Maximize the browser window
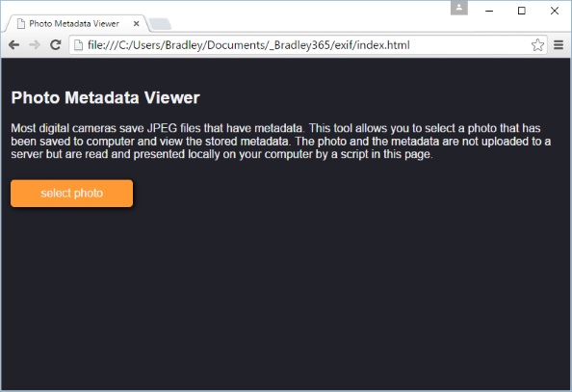The width and height of the screenshot is (572, 392). [x=522, y=11]
